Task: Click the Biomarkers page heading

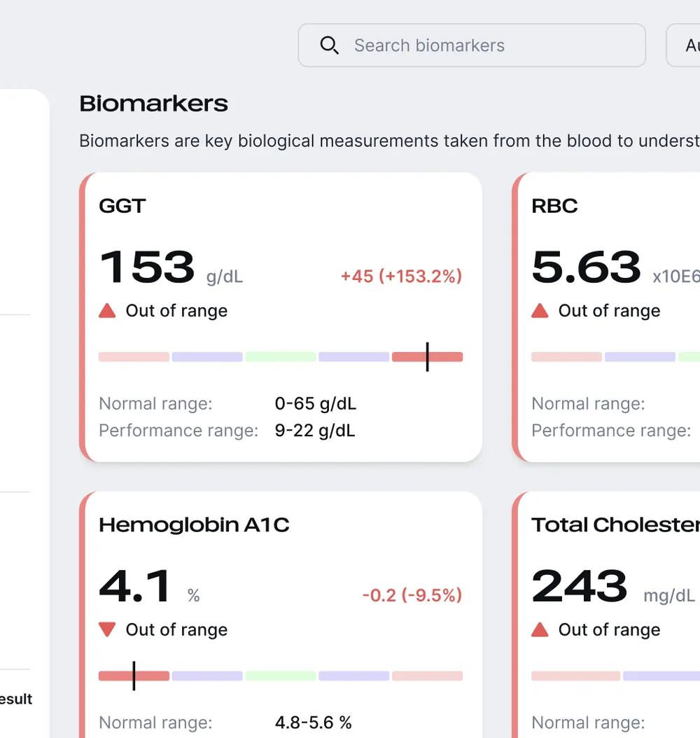Action: point(154,104)
